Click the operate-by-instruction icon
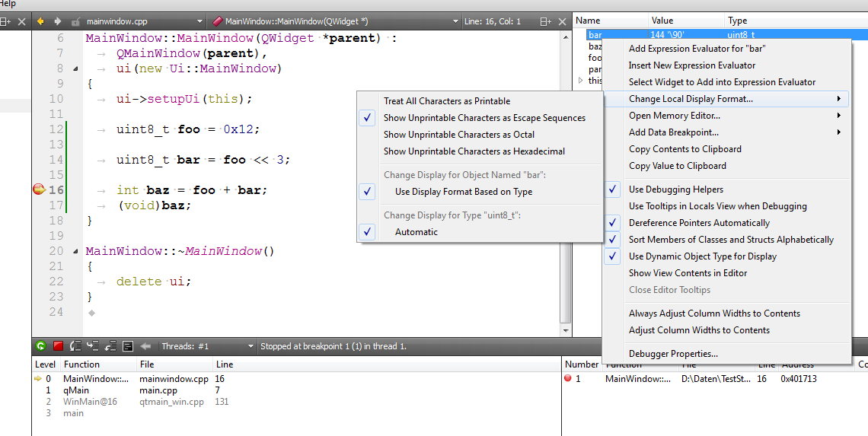Image resolution: width=868 pixels, height=436 pixels. click(128, 346)
